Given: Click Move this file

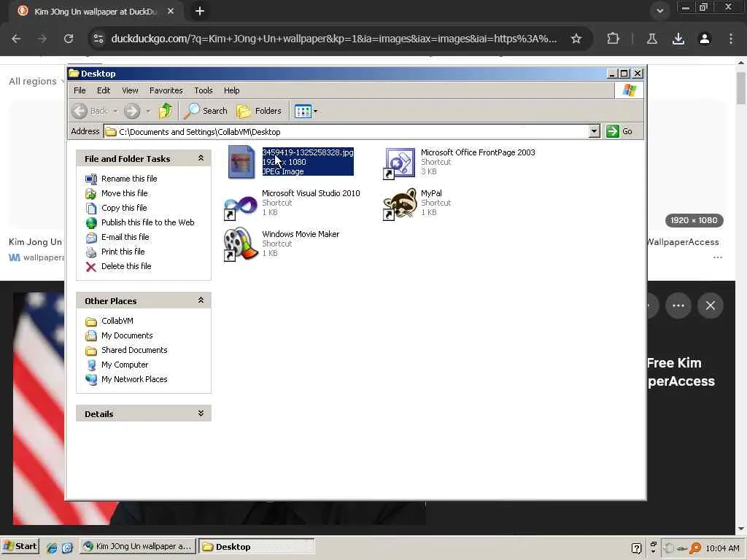Looking at the screenshot, I should tap(124, 193).
